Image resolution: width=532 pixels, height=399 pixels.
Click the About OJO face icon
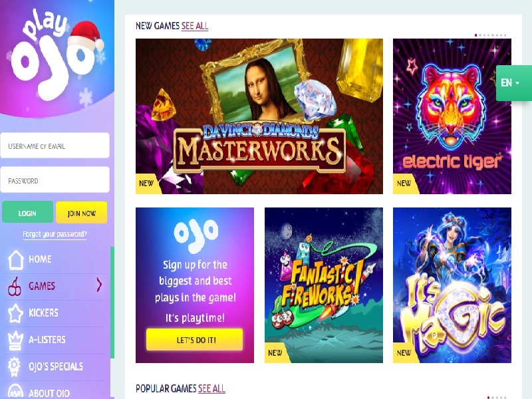pos(15,391)
